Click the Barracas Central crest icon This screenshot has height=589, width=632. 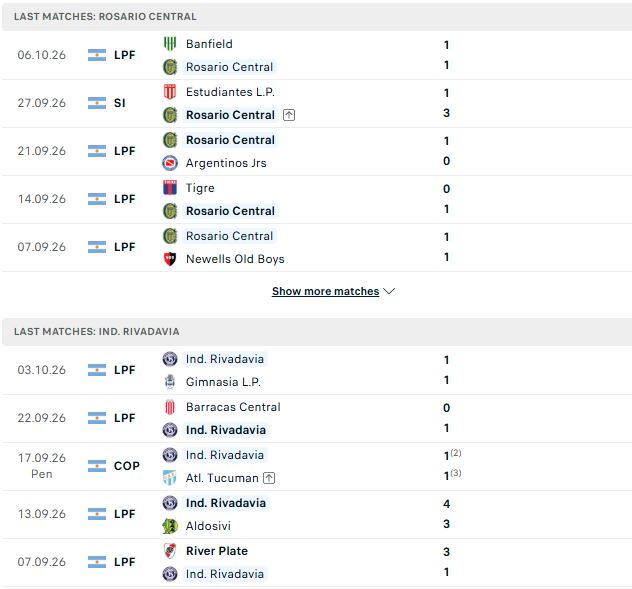tap(170, 407)
